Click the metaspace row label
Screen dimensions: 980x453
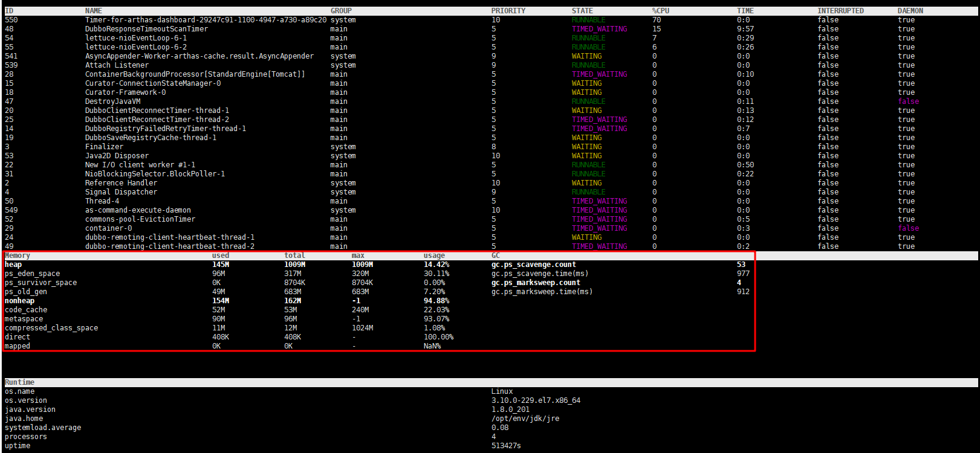pyautogui.click(x=24, y=319)
